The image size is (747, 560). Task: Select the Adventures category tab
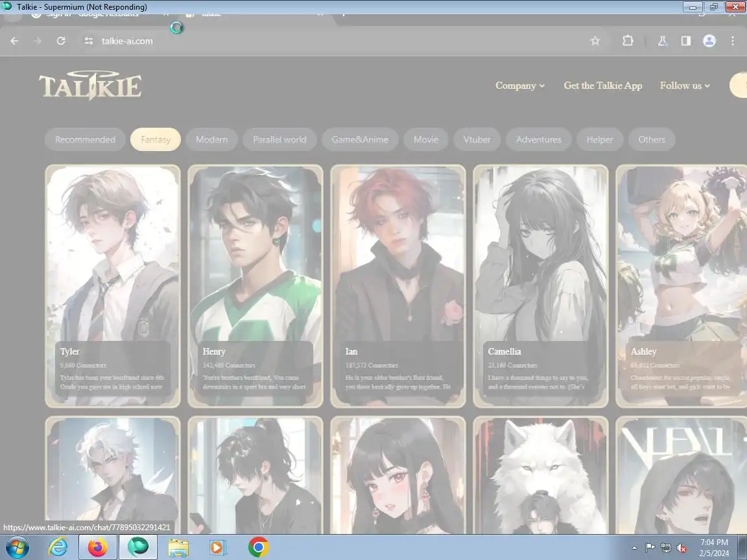[539, 139]
